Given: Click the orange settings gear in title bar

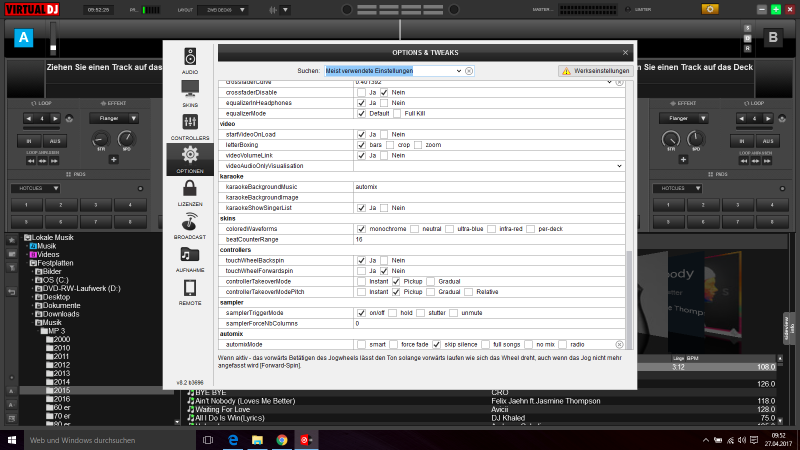Looking at the screenshot, I should pos(710,9).
